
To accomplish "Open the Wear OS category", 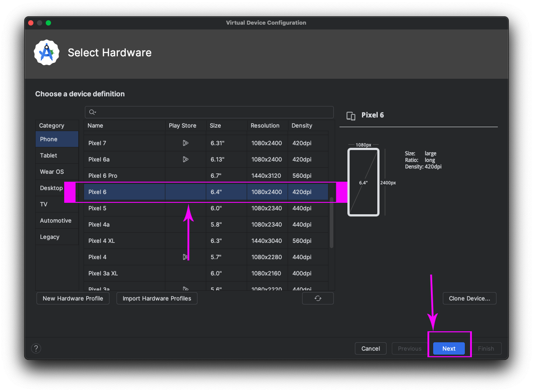I will pos(57,172).
